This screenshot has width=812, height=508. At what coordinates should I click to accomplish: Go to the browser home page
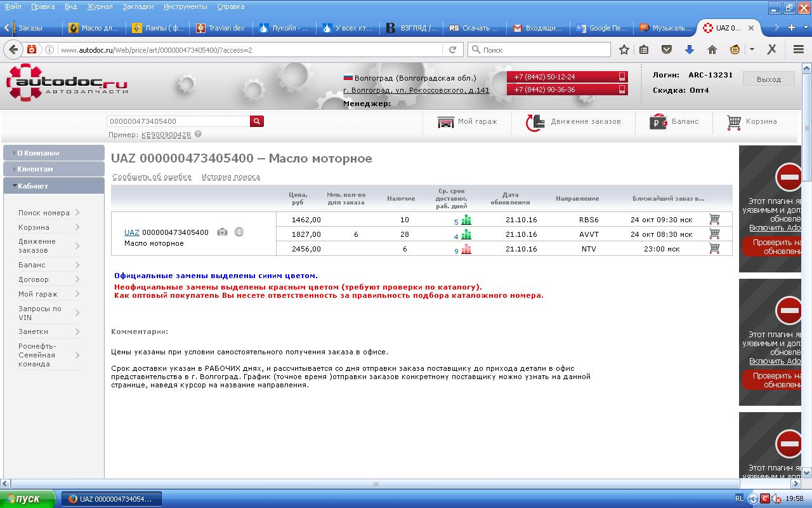(712, 50)
